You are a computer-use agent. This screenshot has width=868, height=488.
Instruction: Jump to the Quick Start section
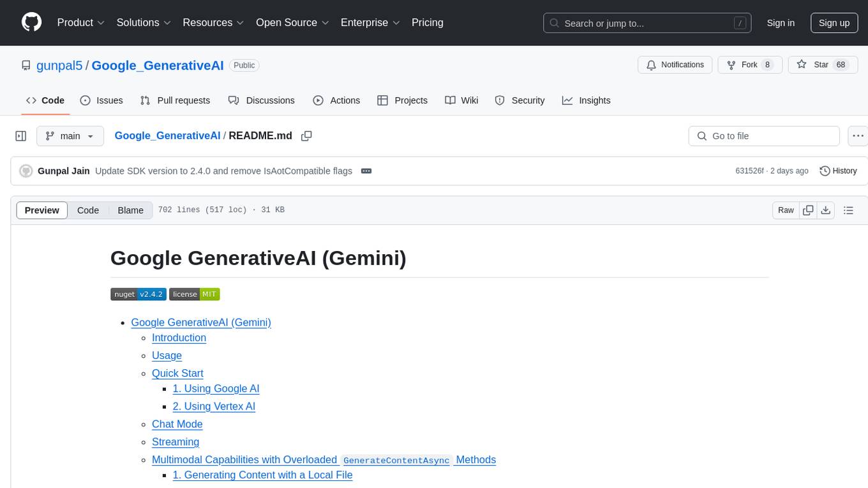tap(177, 374)
